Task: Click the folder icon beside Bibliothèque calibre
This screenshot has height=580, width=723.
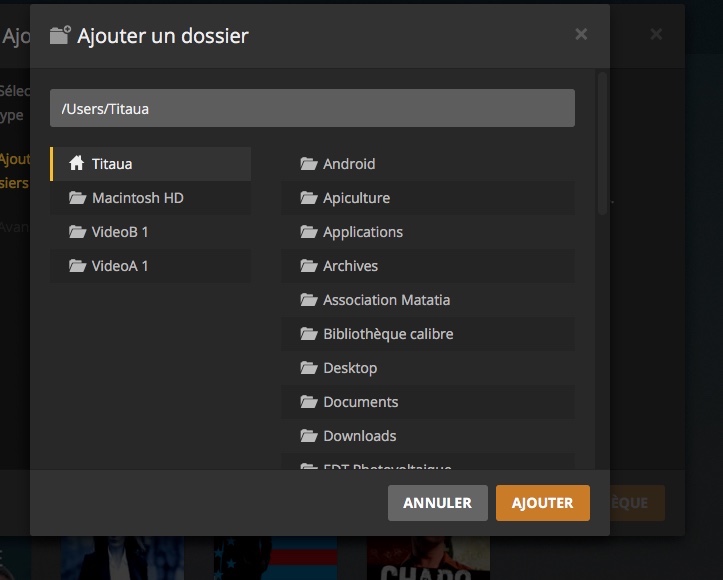Action: click(x=309, y=334)
